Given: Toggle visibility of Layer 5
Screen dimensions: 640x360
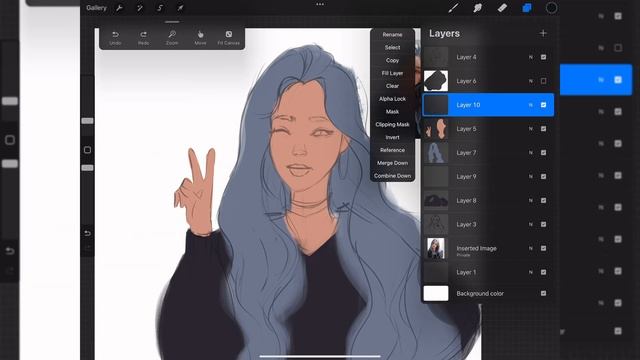Looking at the screenshot, I should [543, 129].
